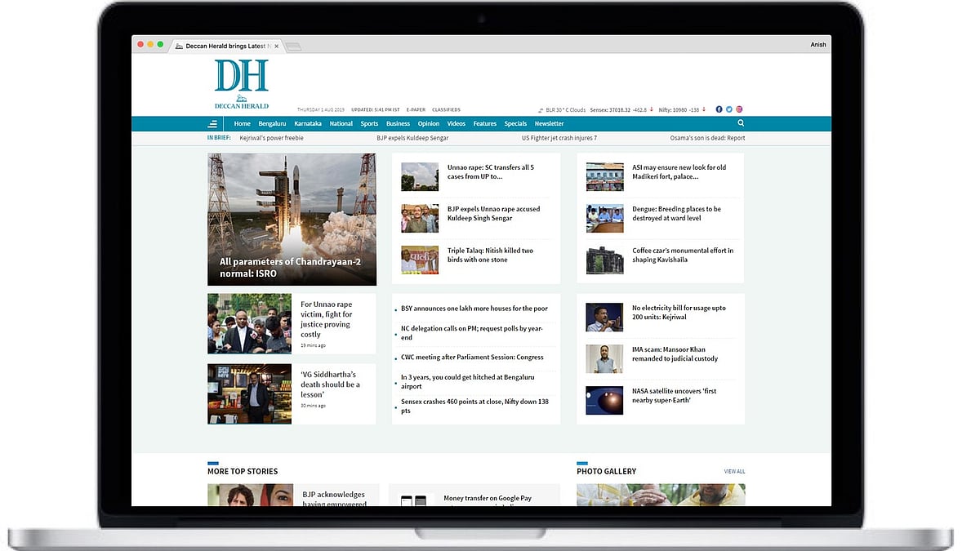Open the National section
The image size is (980, 551).
[341, 124]
